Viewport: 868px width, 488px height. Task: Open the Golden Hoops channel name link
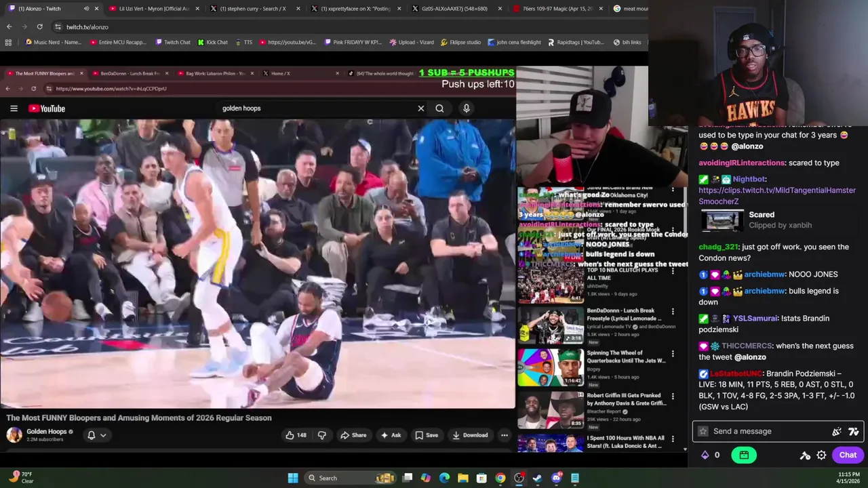click(x=46, y=432)
